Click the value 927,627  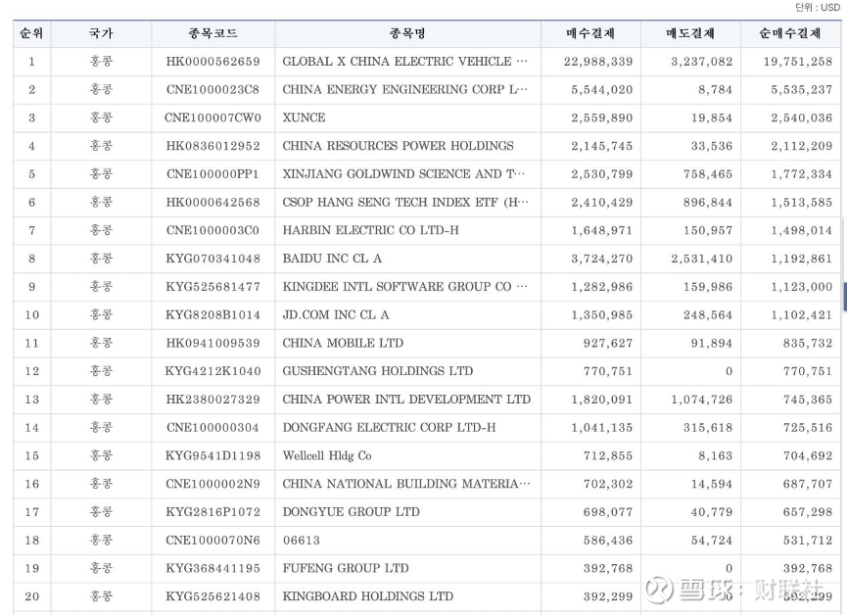tap(608, 343)
